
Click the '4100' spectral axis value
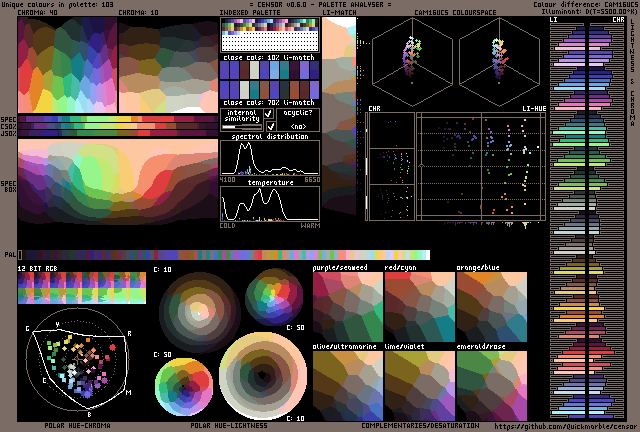point(227,180)
